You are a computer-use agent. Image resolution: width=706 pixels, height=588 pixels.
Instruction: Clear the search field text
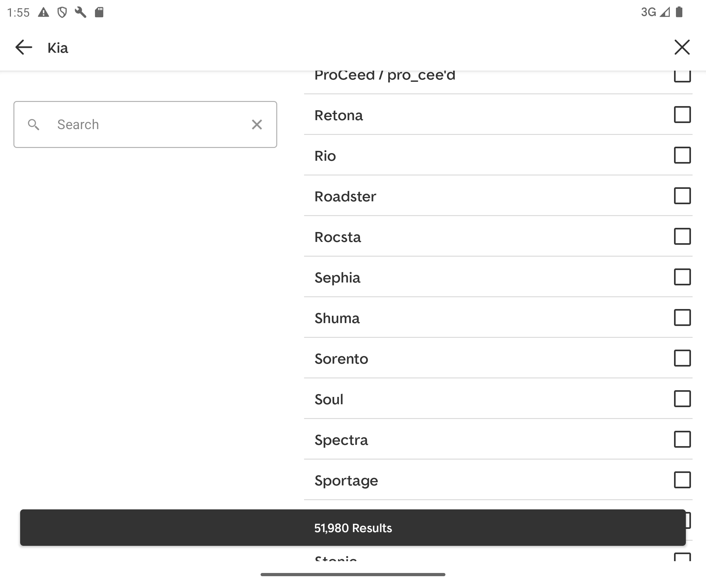[x=257, y=125]
